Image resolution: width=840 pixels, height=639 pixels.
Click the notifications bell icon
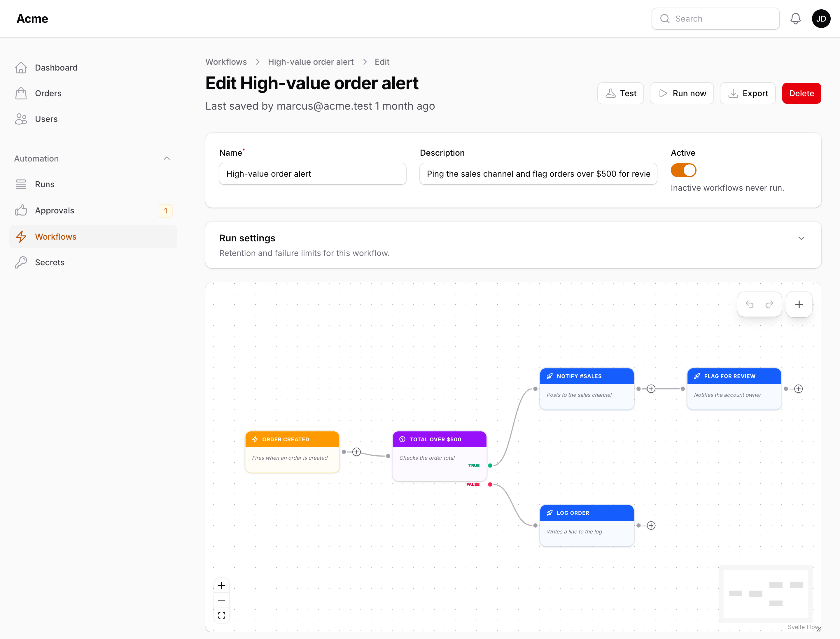(x=795, y=19)
